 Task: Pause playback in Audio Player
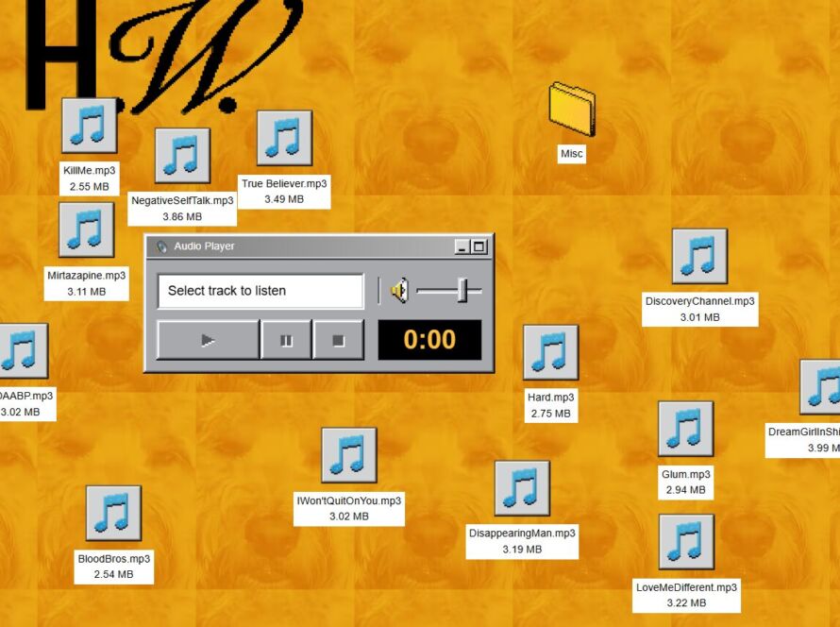pos(286,340)
